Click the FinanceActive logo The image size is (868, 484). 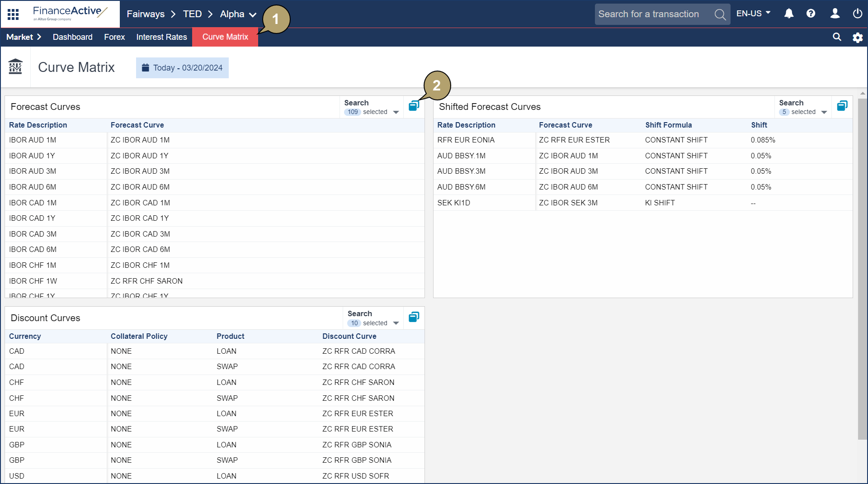70,13
